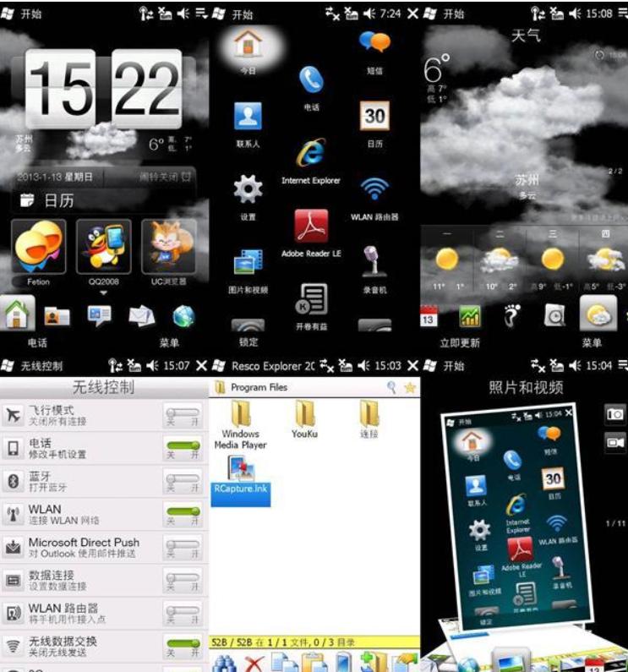Tap the 15:07 time in the 无线控制 title bar
This screenshot has width=628, height=672.
coord(176,365)
